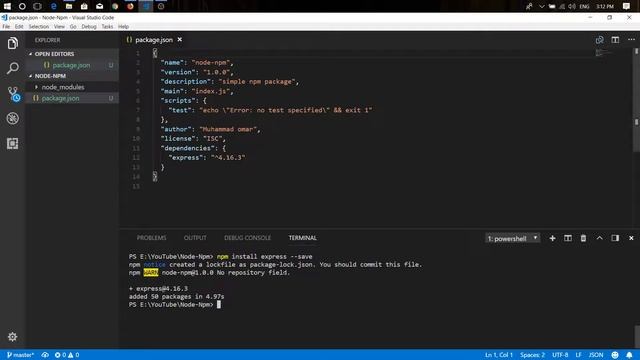Click the editor minimap
Viewport: 640px width, 360px height.
tap(604, 52)
